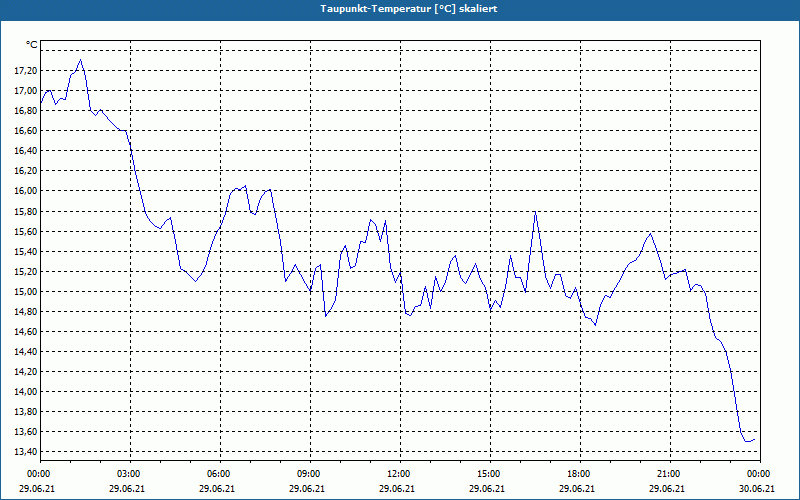Click the '16,00' y-axis label
The height and width of the screenshot is (500, 800).
26,191
